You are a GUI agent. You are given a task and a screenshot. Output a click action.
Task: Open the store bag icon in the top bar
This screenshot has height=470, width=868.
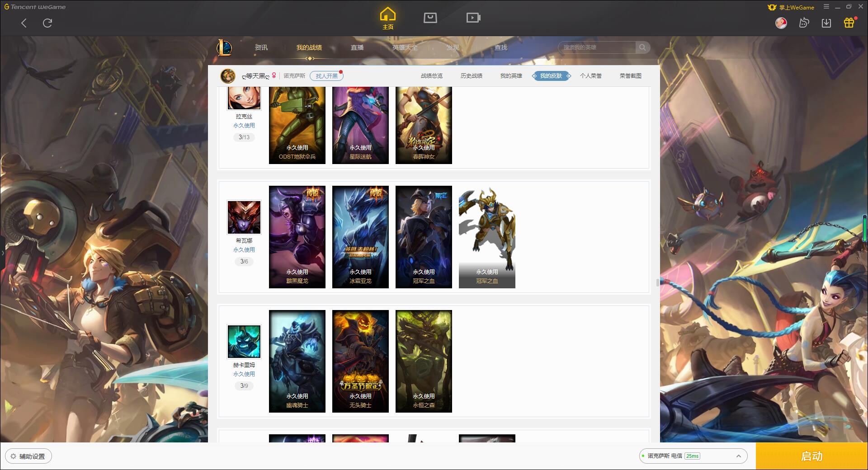[430, 18]
